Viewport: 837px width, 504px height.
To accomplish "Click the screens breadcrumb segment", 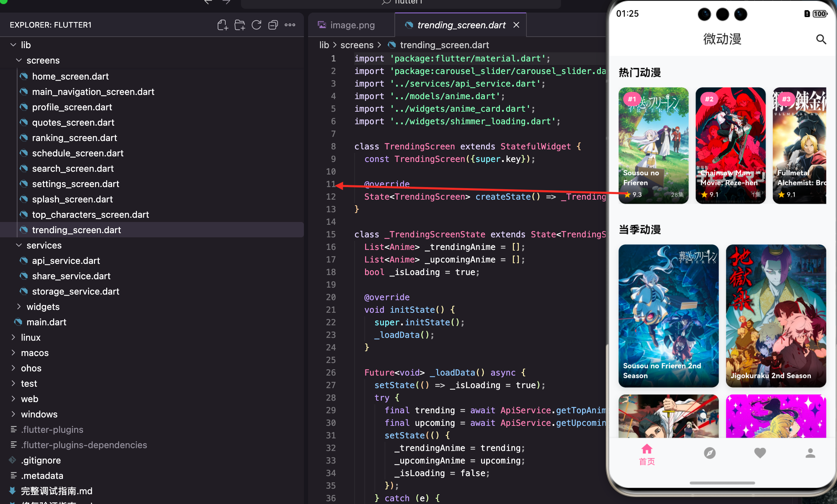I will point(357,45).
